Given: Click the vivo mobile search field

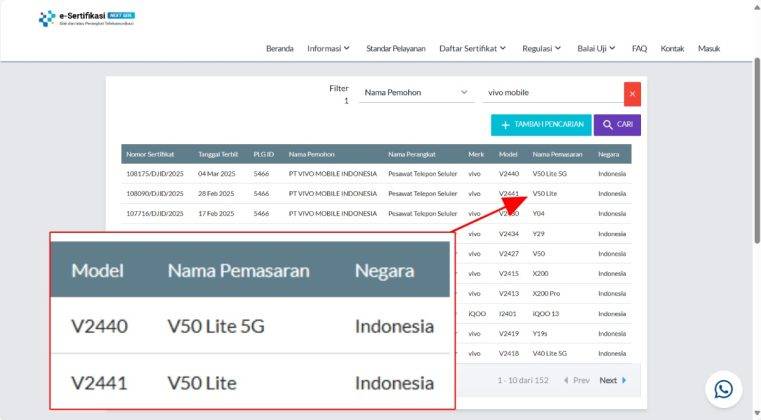Looking at the screenshot, I should coord(553,92).
